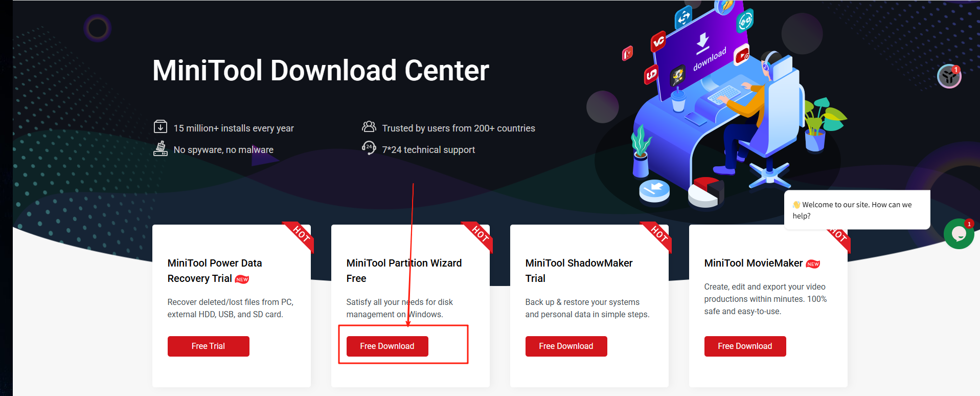The width and height of the screenshot is (980, 396).
Task: Click the broom icon next to No spyware
Action: [x=161, y=148]
